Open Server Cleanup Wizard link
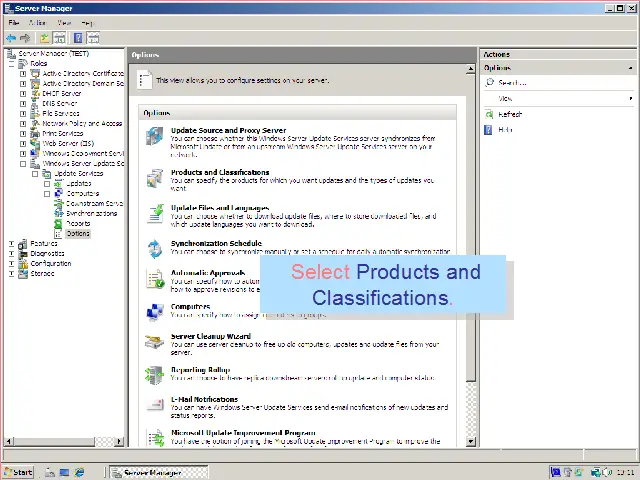This screenshot has height=480, width=640. point(211,336)
